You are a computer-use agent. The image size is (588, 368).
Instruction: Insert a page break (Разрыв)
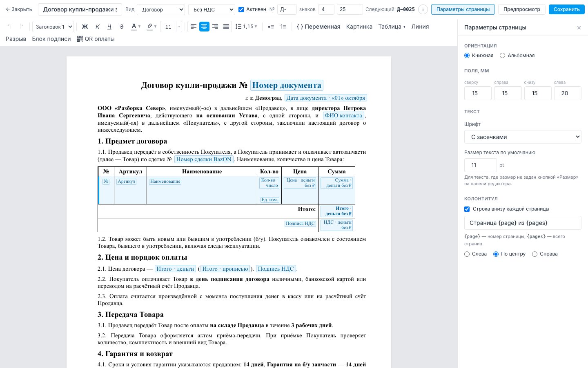coord(16,39)
